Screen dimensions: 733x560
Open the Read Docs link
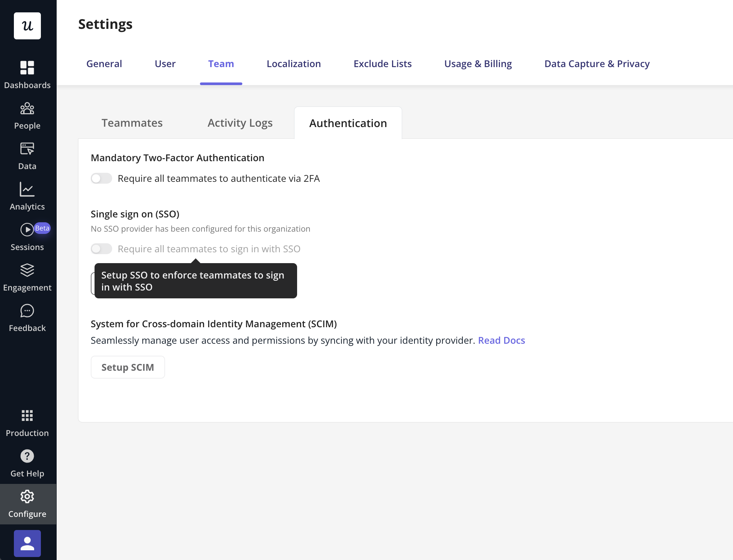(501, 340)
